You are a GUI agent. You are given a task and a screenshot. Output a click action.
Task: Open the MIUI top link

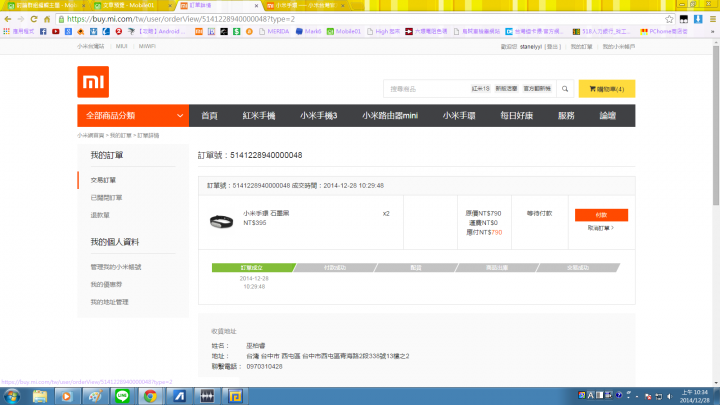[x=121, y=46]
